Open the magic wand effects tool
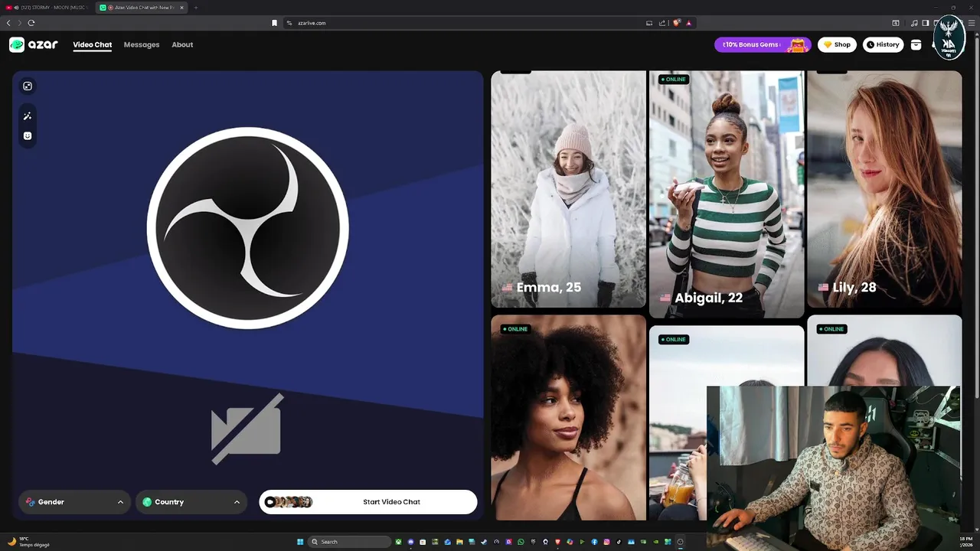This screenshot has width=980, height=551. tap(28, 116)
